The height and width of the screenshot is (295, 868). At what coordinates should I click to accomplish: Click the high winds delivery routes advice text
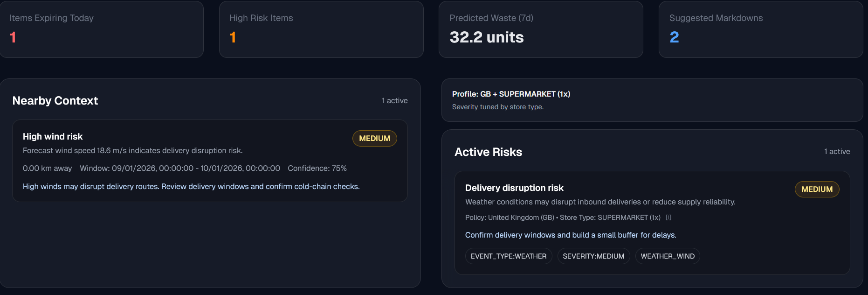click(191, 187)
